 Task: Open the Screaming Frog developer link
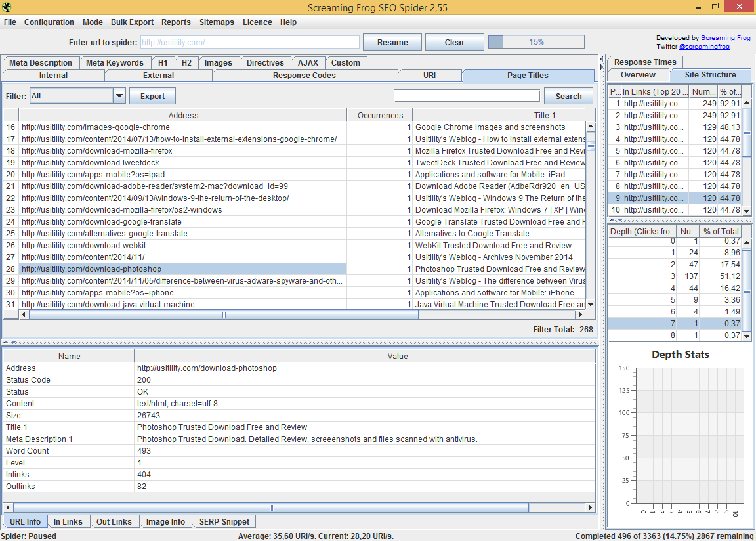tap(726, 37)
